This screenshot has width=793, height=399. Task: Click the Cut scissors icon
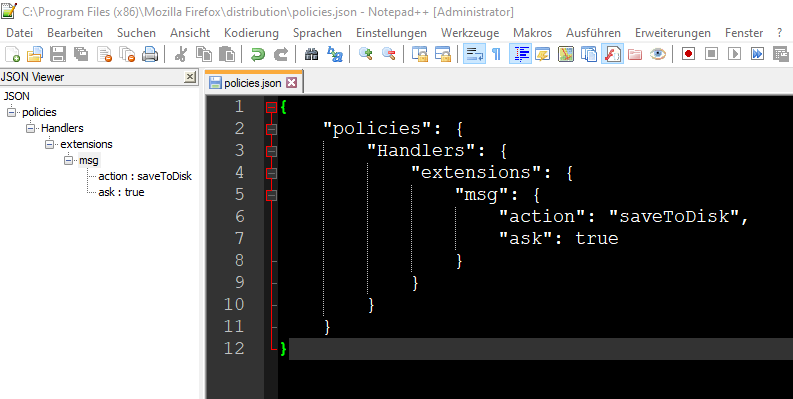[x=181, y=54]
